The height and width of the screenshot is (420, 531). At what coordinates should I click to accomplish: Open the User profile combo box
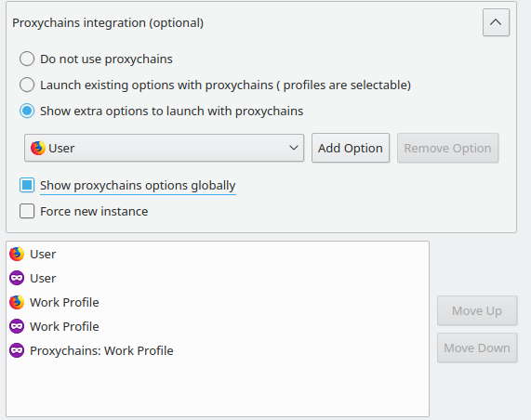point(164,148)
